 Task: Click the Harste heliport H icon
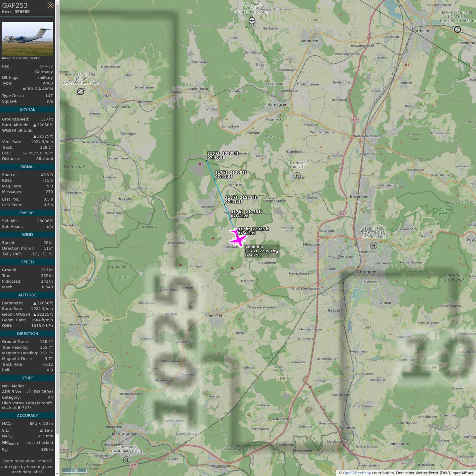click(x=297, y=176)
